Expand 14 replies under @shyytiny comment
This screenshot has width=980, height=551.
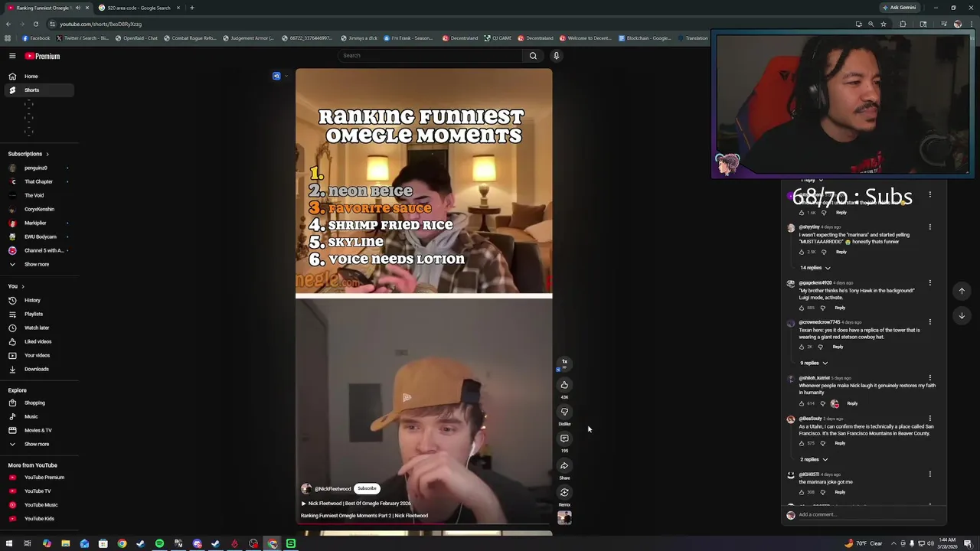[x=815, y=268]
